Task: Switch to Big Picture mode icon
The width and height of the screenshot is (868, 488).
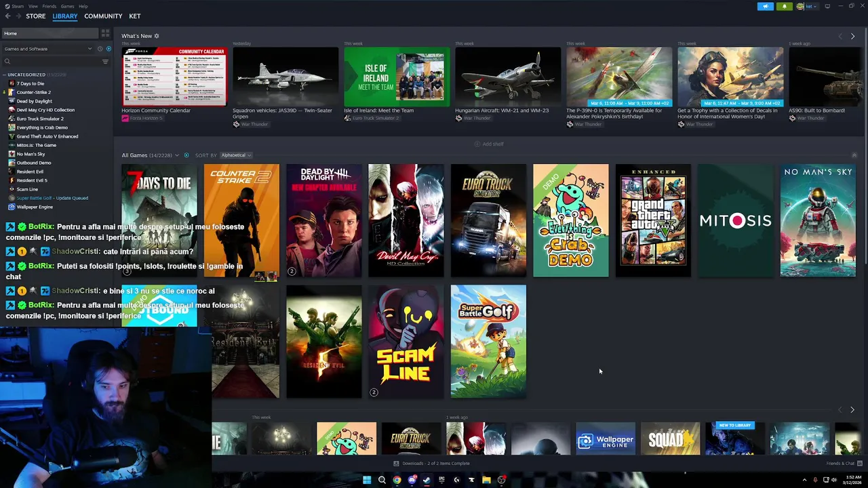Action: (x=827, y=6)
